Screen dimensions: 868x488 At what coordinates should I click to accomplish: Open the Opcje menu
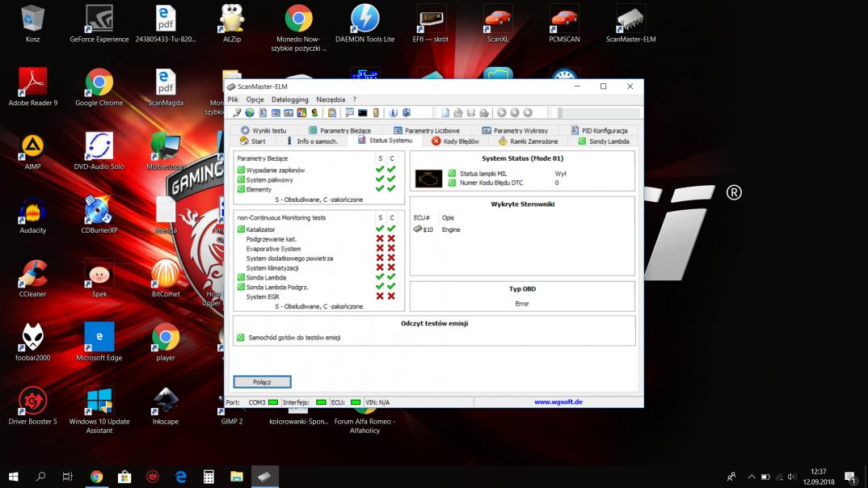(255, 99)
